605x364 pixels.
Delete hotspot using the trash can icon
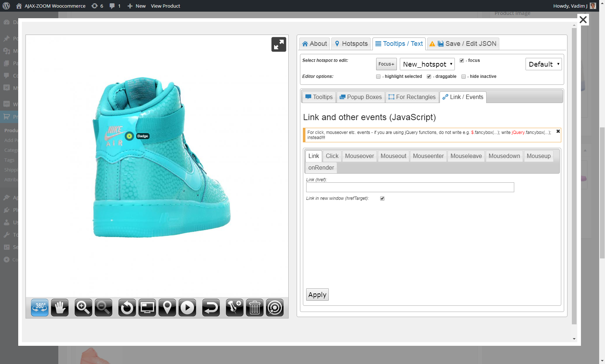pyautogui.click(x=255, y=308)
